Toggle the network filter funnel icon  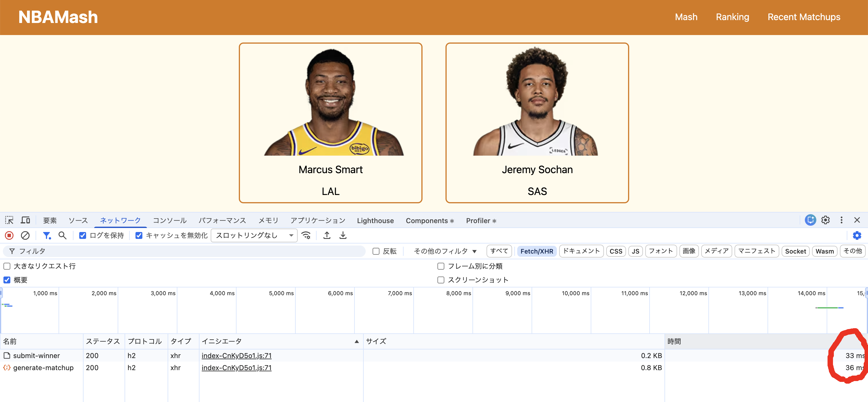click(47, 235)
